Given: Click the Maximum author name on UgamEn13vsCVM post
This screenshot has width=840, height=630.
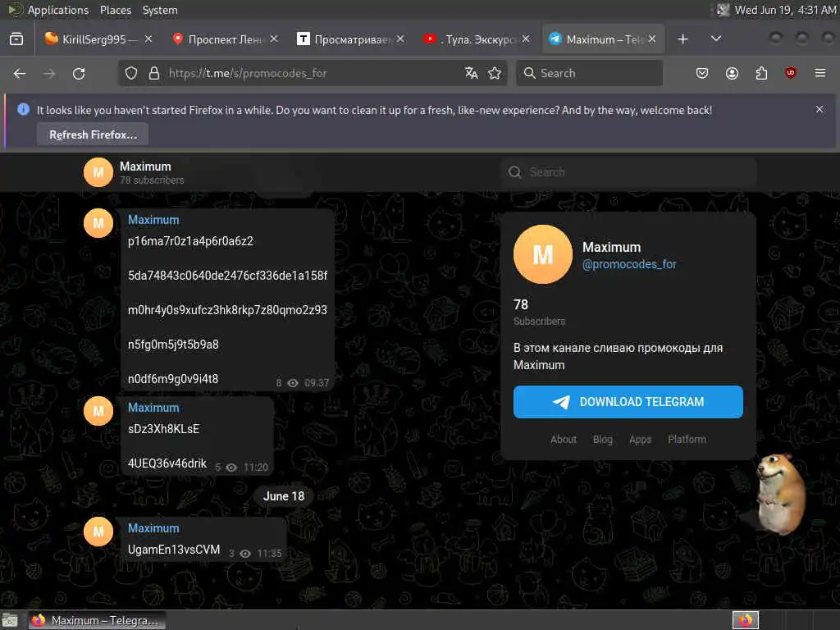Looking at the screenshot, I should pos(153,528).
